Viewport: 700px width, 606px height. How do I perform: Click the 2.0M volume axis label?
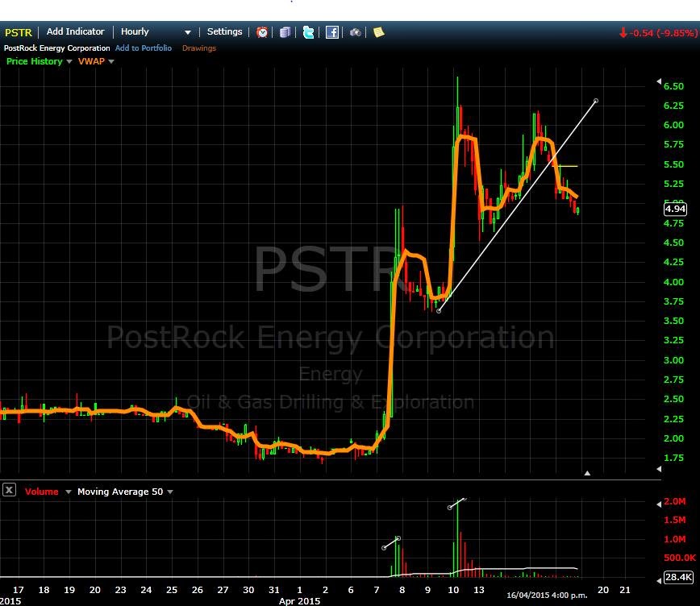[674, 501]
